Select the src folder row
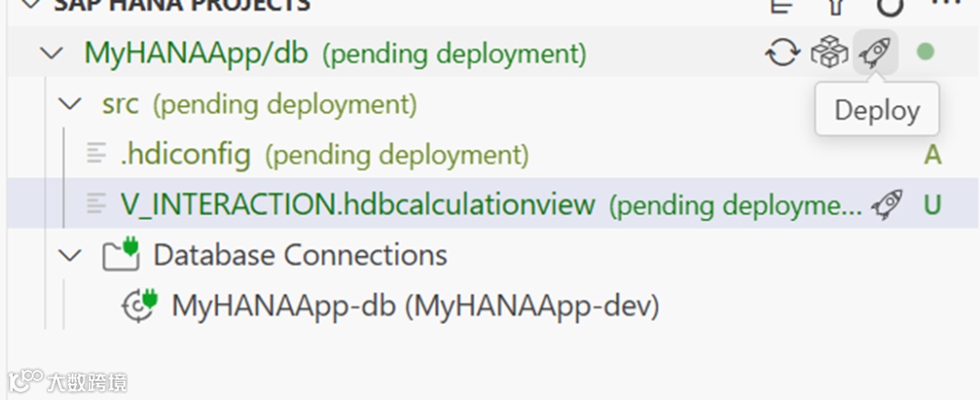Viewport: 980px width, 400px height. (494, 103)
